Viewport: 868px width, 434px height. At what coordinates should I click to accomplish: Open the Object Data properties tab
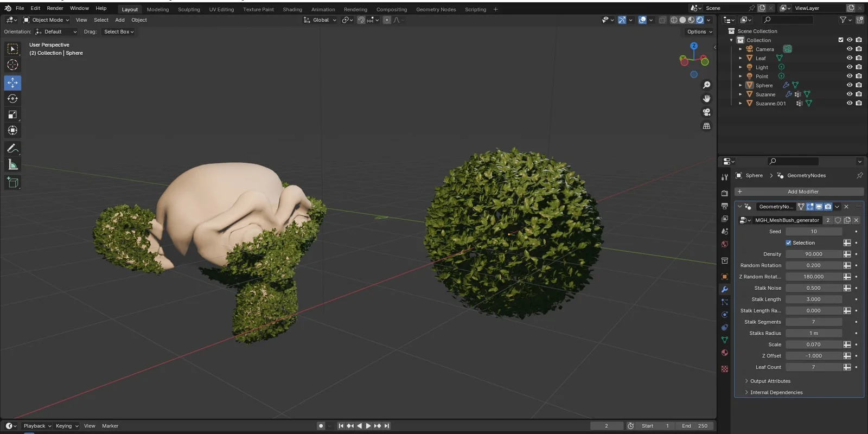tap(724, 340)
